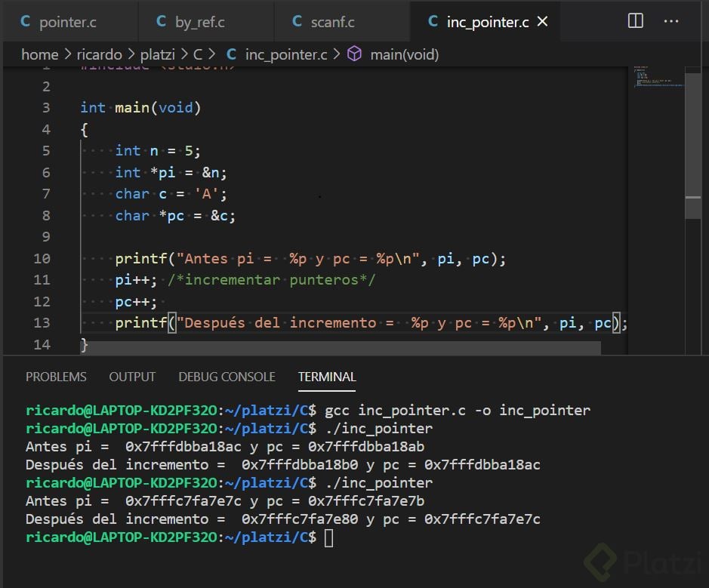Expand the home breadcrumb folder
This screenshot has width=709, height=588.
pyautogui.click(x=39, y=54)
